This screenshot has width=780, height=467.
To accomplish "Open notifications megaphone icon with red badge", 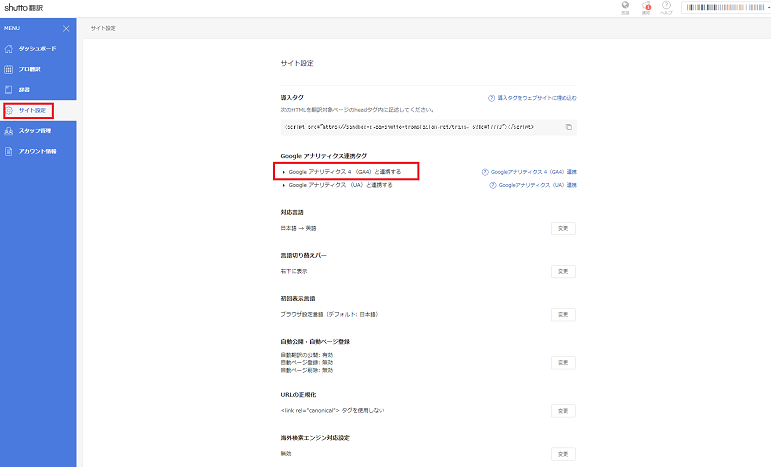I will pos(646,5).
